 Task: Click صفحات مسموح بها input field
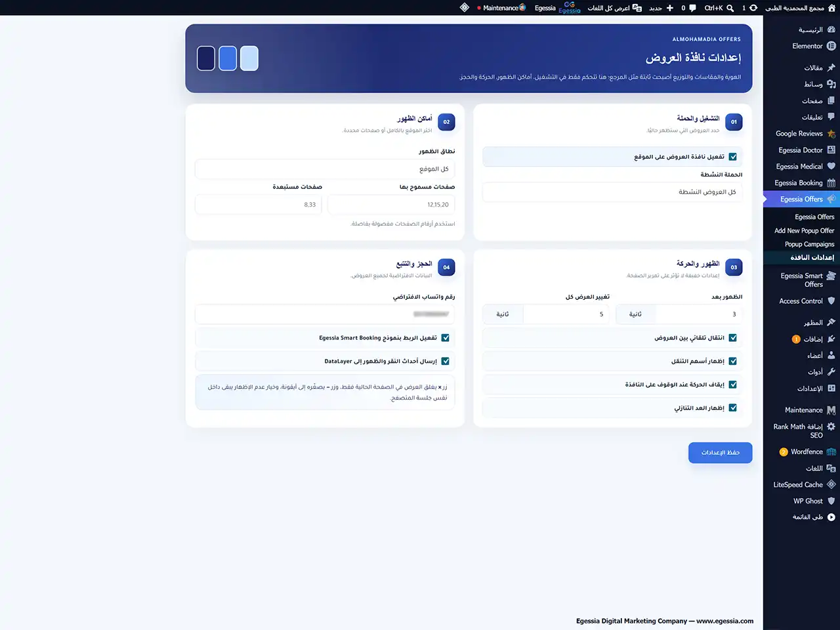point(391,205)
